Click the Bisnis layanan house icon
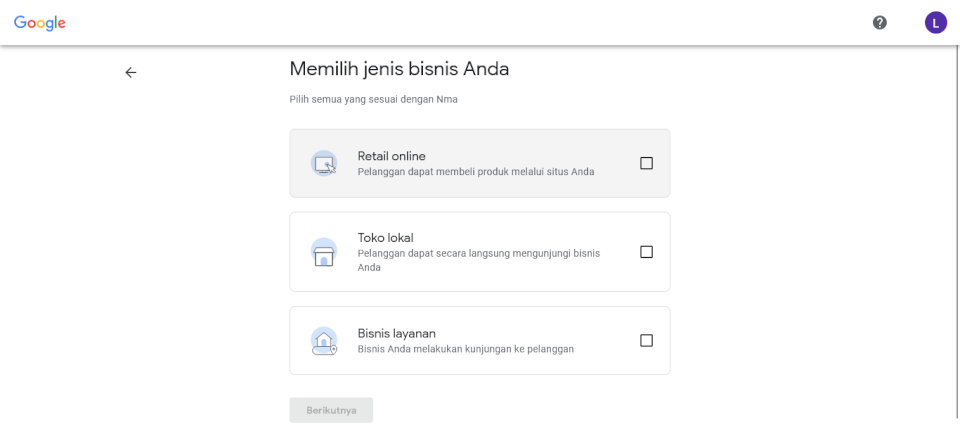This screenshot has height=427, width=960. (324, 341)
